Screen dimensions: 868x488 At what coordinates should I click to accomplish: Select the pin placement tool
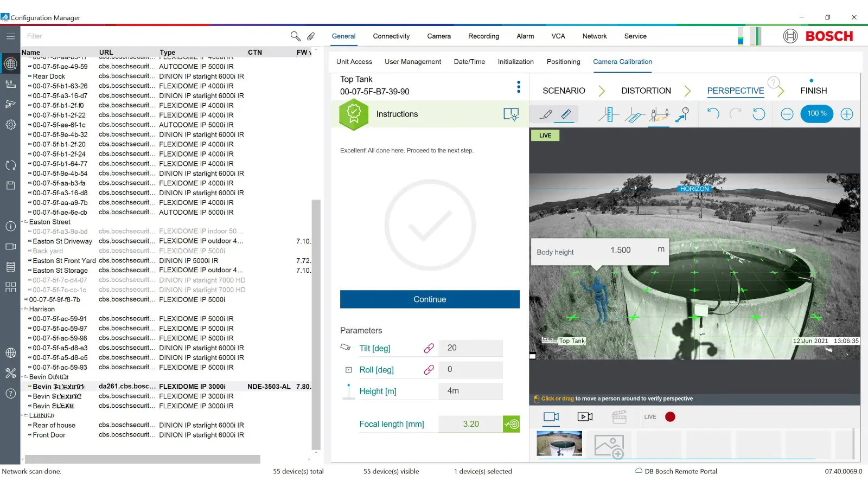point(682,114)
